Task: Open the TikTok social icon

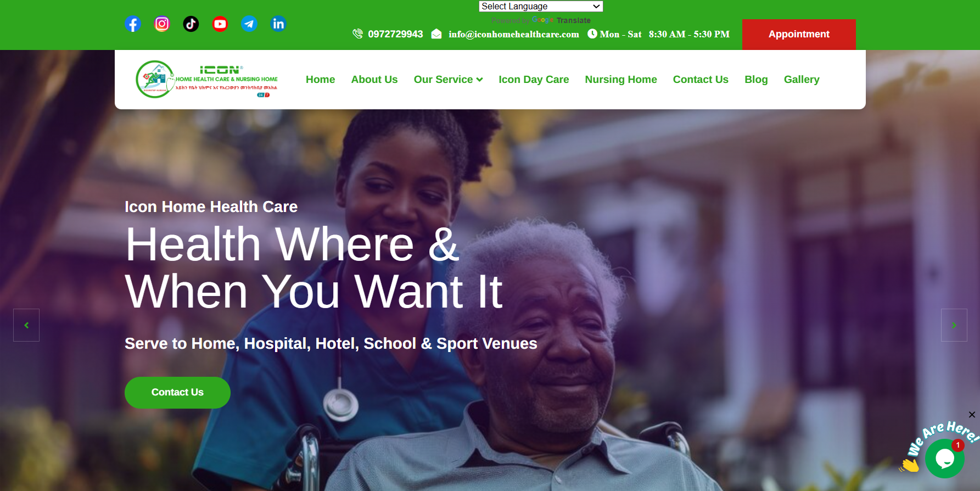Action: (x=191, y=24)
